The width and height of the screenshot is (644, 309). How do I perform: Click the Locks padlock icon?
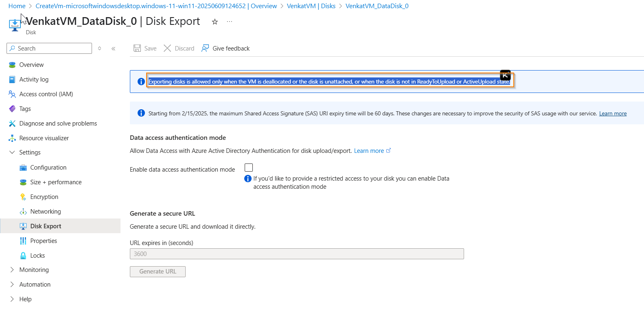[23, 256]
